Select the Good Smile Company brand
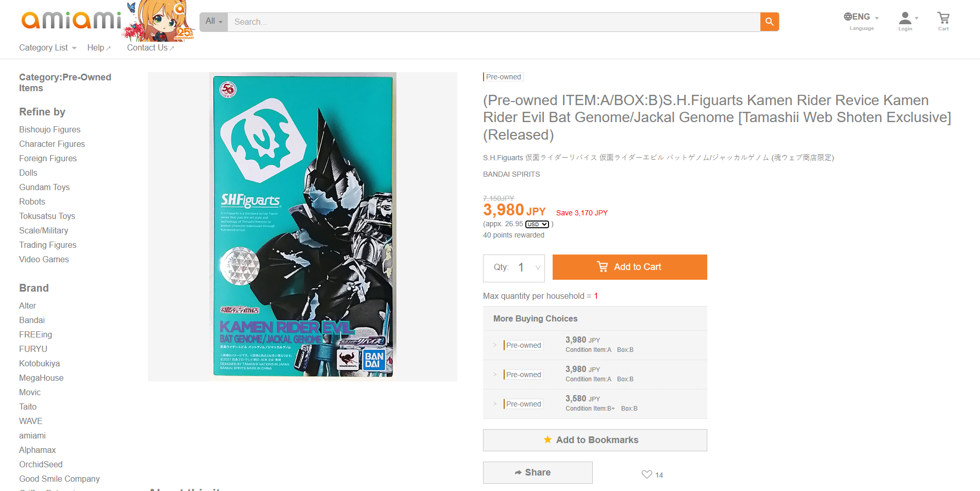 [x=59, y=479]
